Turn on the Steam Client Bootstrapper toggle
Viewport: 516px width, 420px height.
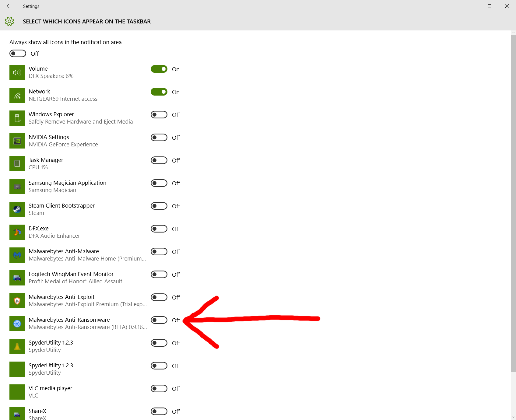point(159,206)
